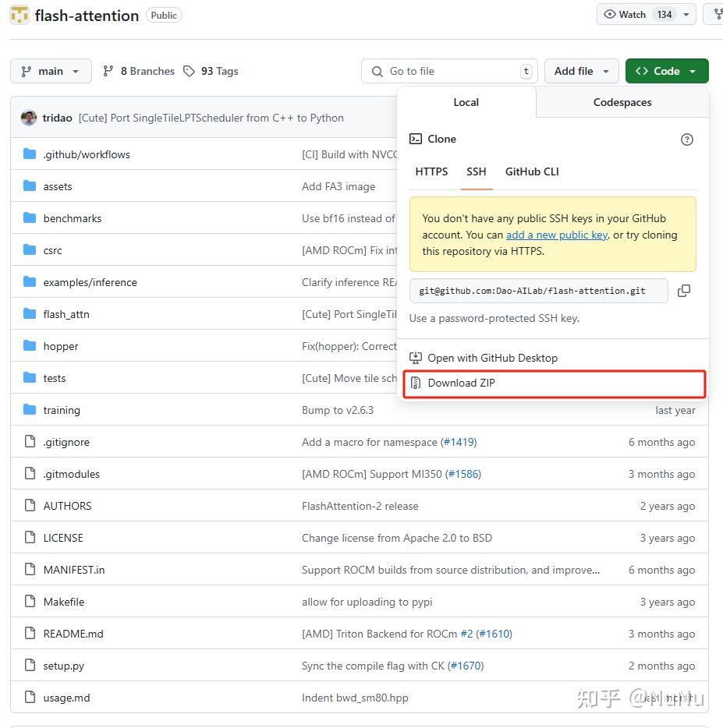Open the clone help question icon
The image size is (723, 728).
(x=687, y=140)
